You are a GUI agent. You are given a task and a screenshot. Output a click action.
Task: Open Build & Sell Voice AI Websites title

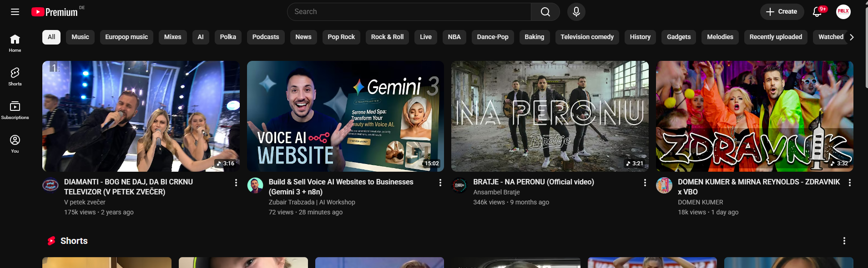click(341, 187)
